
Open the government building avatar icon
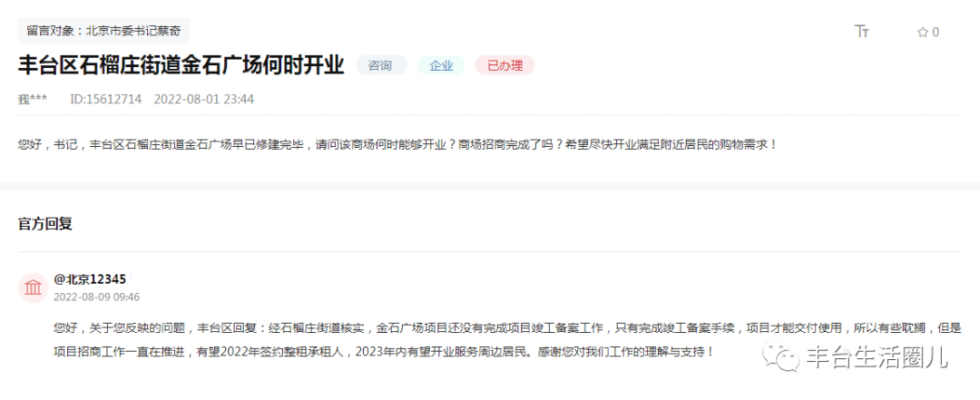coord(34,288)
